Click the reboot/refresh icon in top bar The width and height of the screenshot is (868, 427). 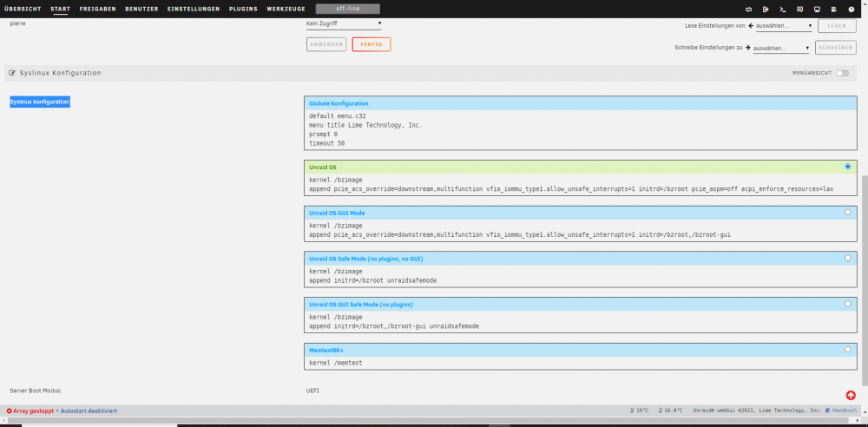(x=749, y=9)
